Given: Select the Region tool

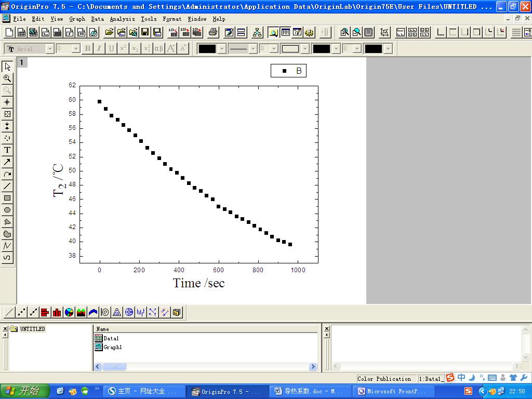Looking at the screenshot, I should click(7, 234).
